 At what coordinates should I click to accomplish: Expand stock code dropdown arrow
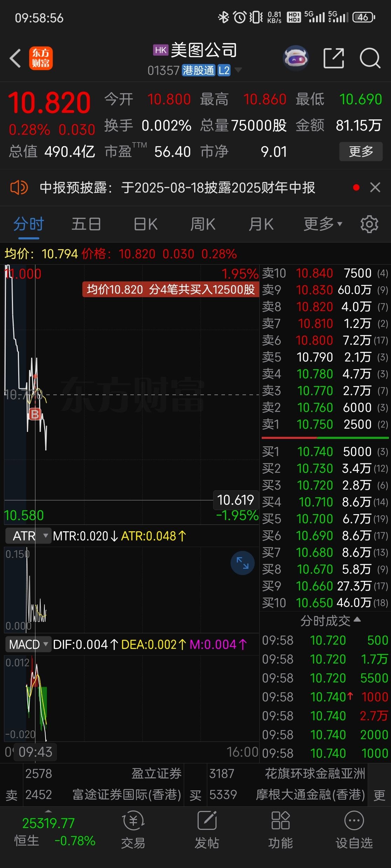click(238, 70)
